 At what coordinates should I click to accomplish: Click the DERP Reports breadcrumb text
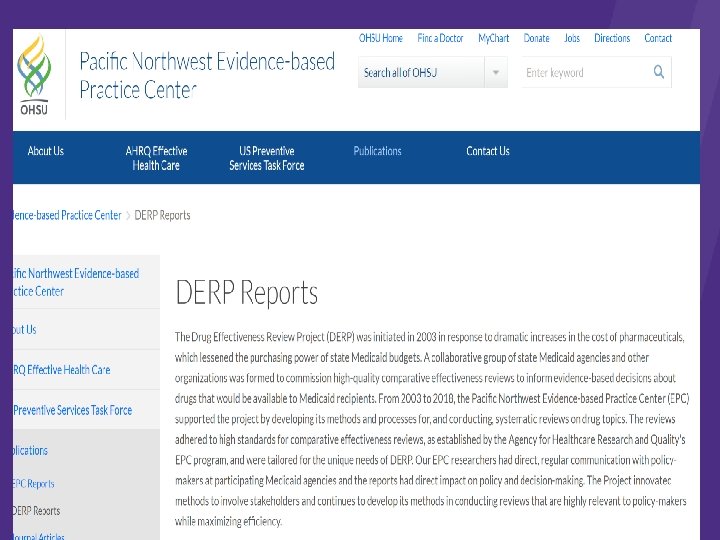162,215
